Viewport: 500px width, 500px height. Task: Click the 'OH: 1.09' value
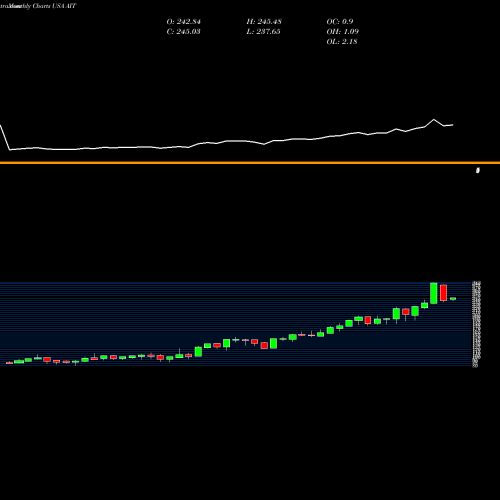click(x=343, y=32)
